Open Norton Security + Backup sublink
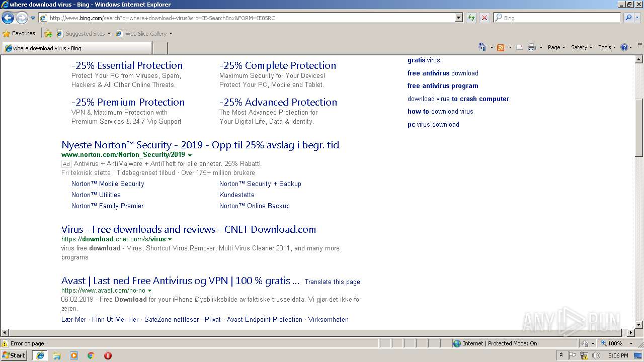 pyautogui.click(x=260, y=184)
